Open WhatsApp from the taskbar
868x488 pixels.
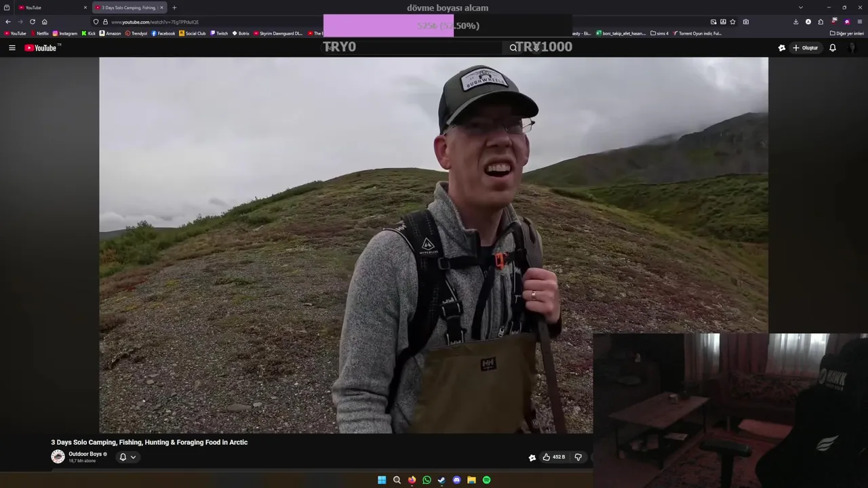(x=427, y=480)
